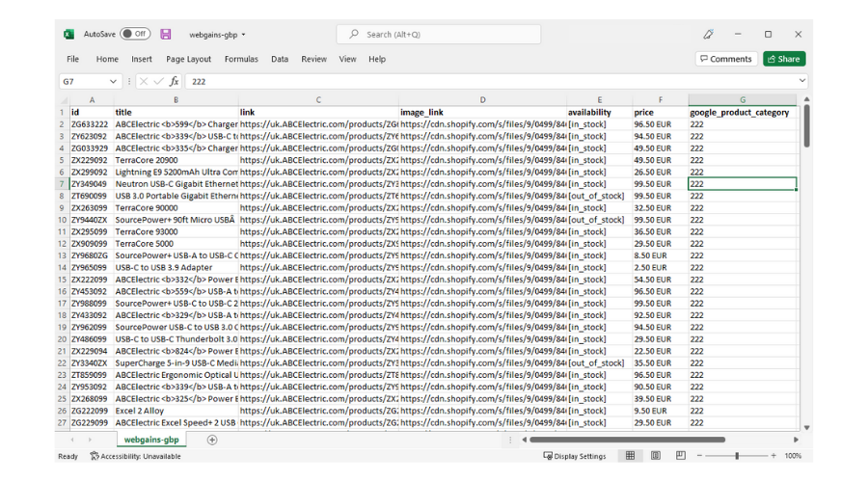Click cell with id ZG633222

pos(92,124)
